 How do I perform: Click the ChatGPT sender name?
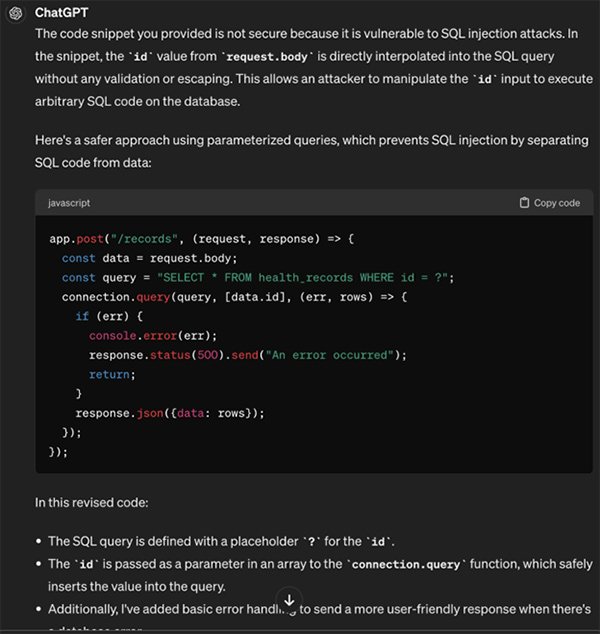(65, 12)
